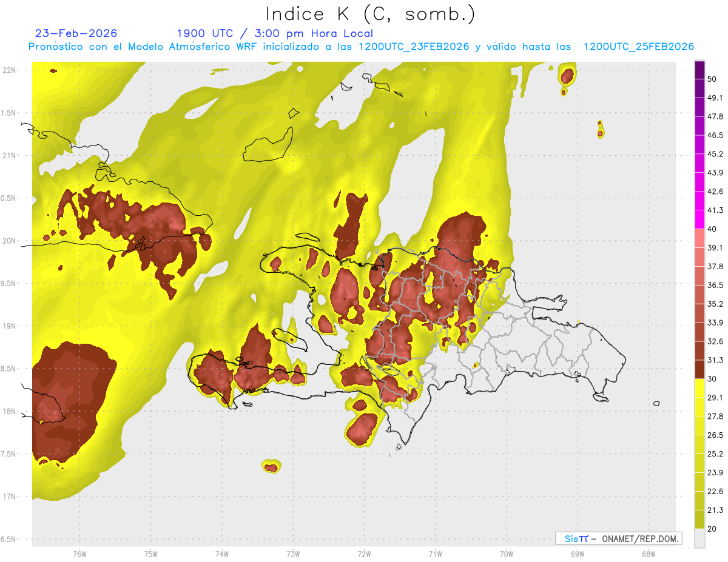Click the "23.9" colorbar label

(x=715, y=473)
